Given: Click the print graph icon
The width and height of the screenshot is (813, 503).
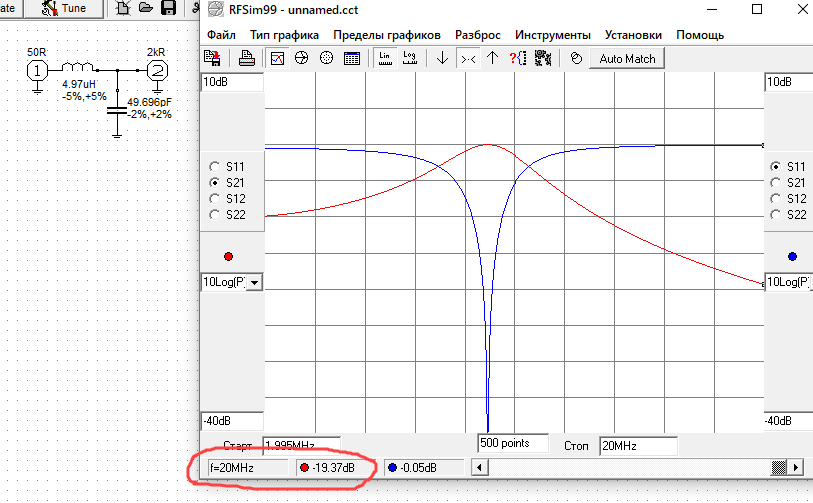Looking at the screenshot, I should click(x=246, y=59).
